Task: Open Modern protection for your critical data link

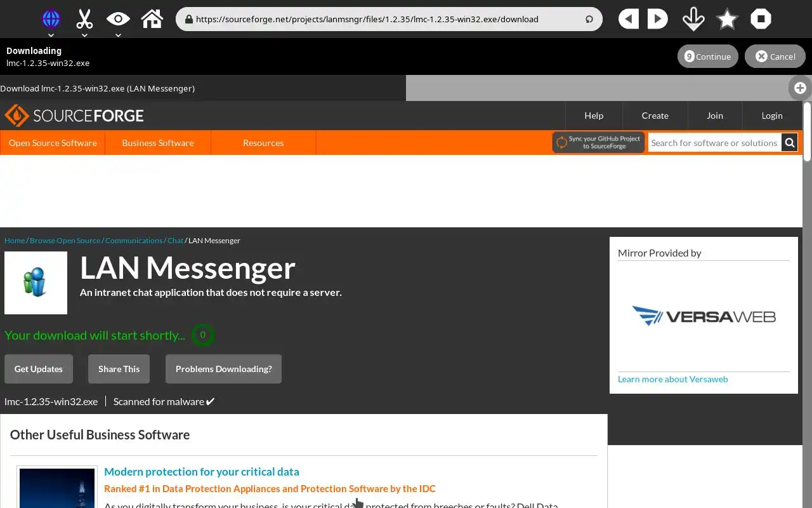Action: point(202,472)
